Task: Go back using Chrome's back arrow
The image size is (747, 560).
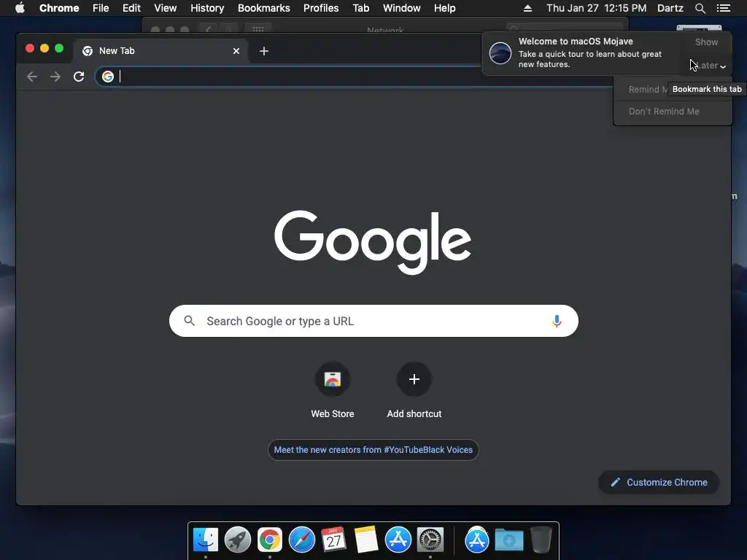Action: [32, 76]
